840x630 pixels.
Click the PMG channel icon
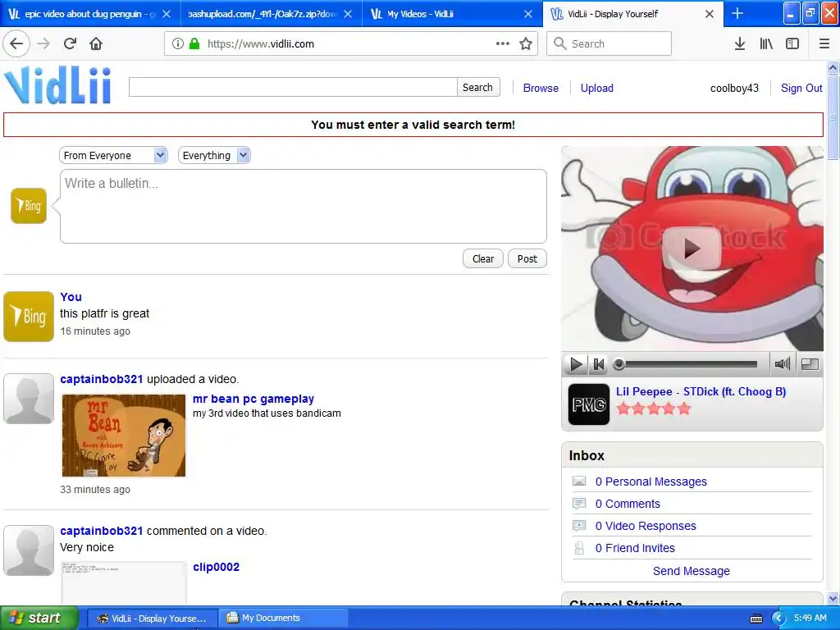(589, 404)
